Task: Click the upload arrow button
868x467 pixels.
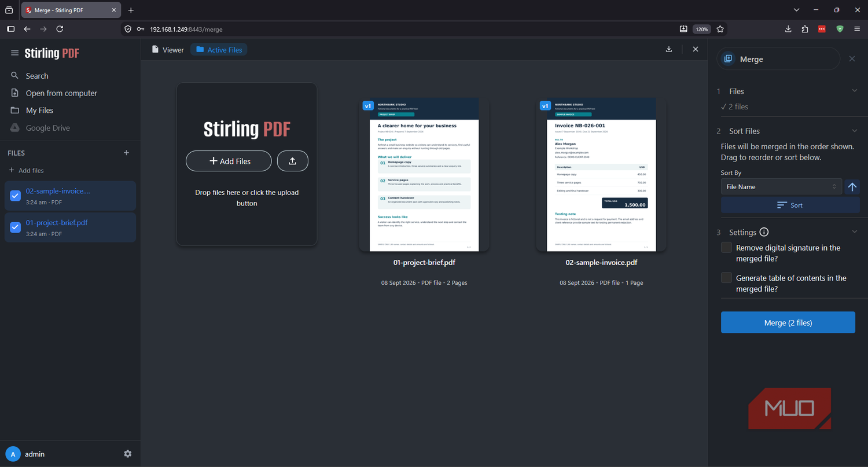Action: [293, 161]
